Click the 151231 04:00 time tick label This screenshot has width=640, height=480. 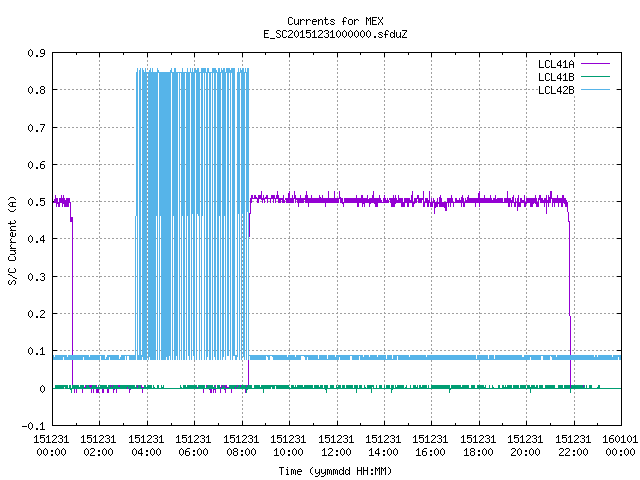pos(146,445)
